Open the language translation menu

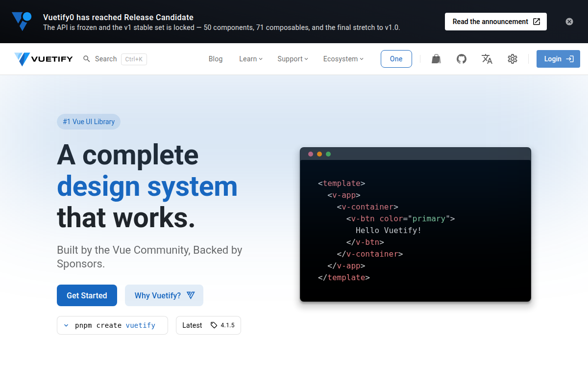pos(487,59)
